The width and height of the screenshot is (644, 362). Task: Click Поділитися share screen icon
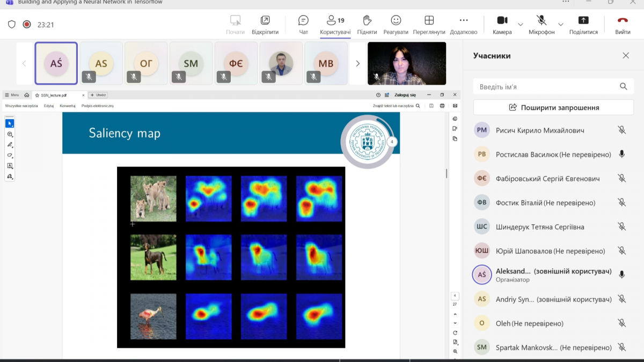coord(583,24)
